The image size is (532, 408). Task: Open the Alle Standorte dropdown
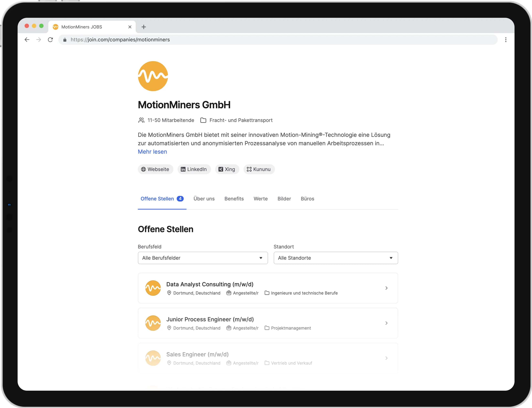(336, 258)
